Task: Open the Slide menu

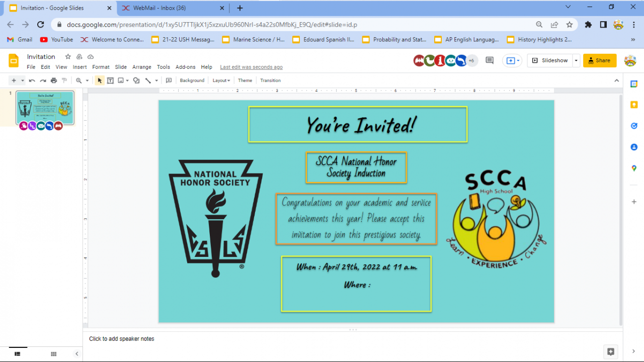Action: click(x=121, y=67)
